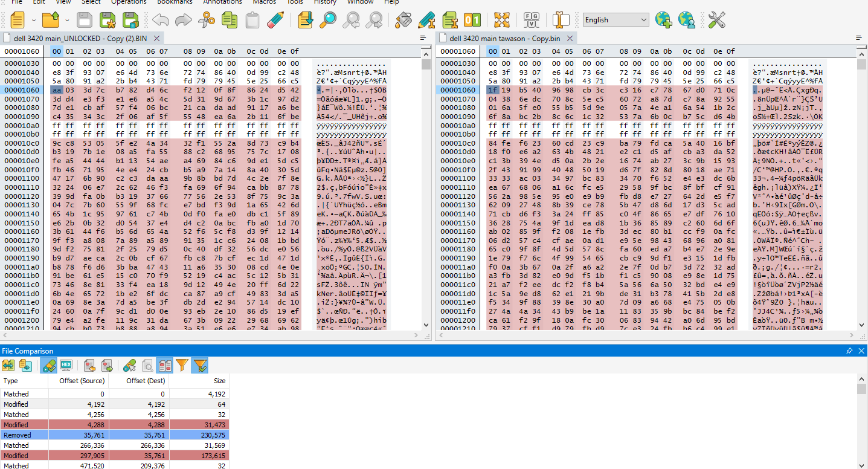Toggle the funnel with checkmark filter
This screenshot has width=868, height=469.
(200, 365)
